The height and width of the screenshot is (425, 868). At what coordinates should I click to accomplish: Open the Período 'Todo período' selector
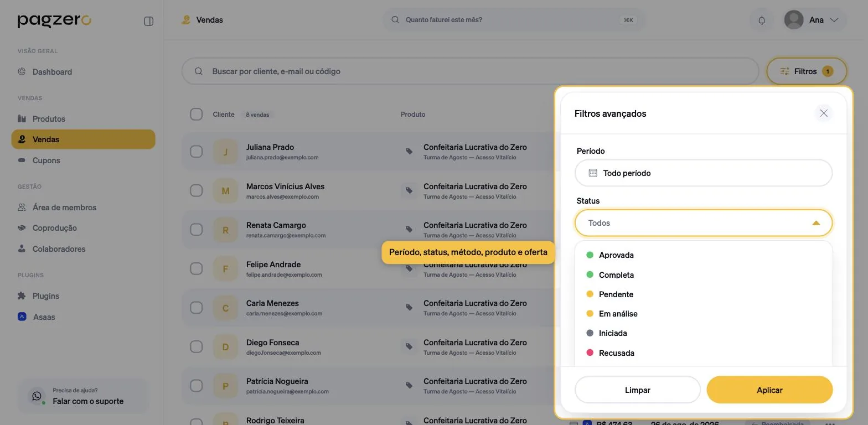click(x=704, y=173)
